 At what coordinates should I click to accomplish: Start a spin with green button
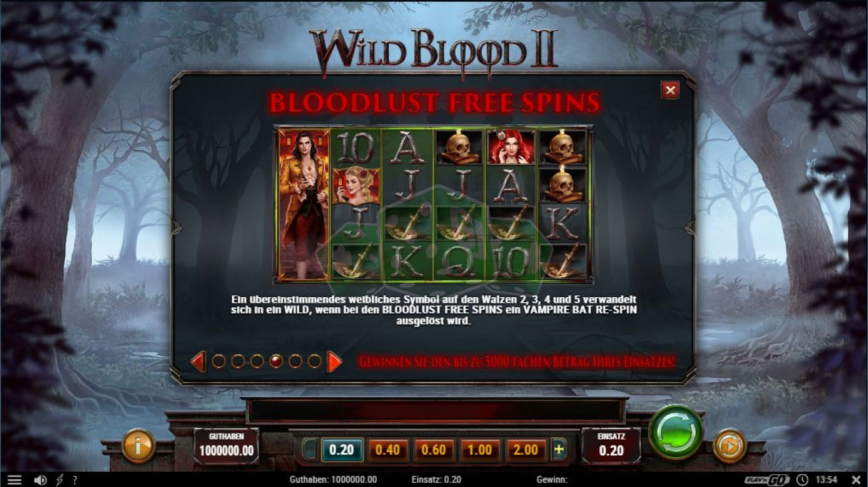(675, 432)
